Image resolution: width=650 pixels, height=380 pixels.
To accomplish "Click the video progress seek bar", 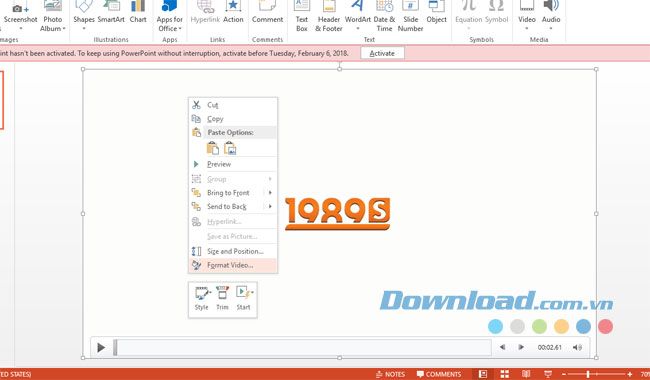I will click(x=303, y=347).
